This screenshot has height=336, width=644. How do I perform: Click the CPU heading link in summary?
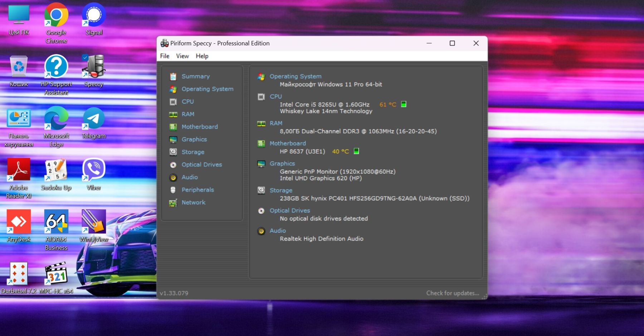point(276,96)
